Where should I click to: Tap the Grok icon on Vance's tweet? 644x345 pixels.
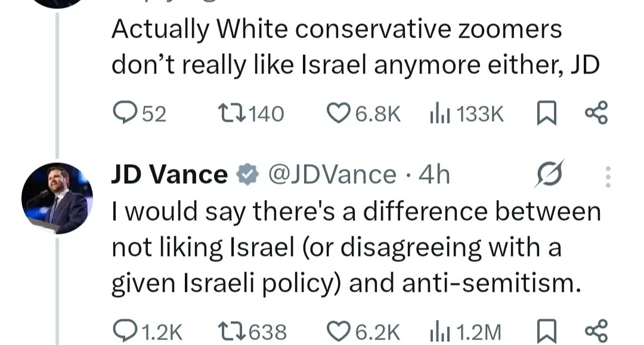coord(549,175)
